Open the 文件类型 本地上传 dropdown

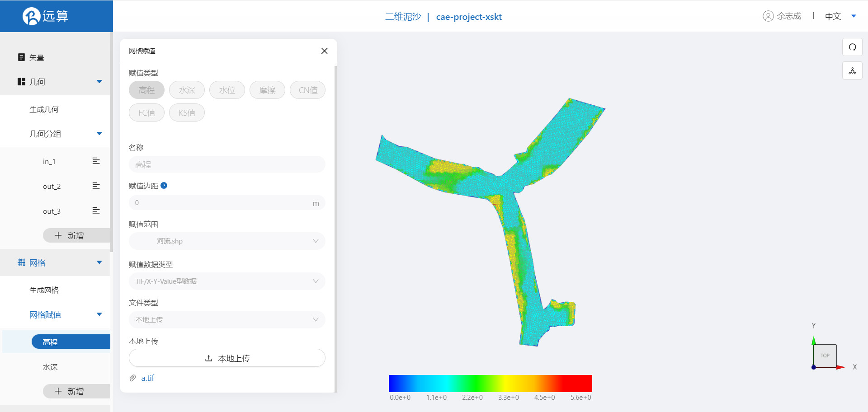point(227,320)
